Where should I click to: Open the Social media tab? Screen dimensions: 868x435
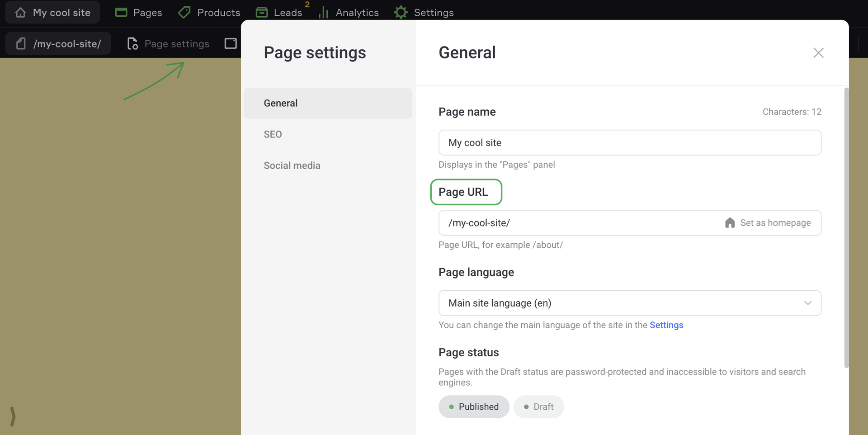point(292,165)
